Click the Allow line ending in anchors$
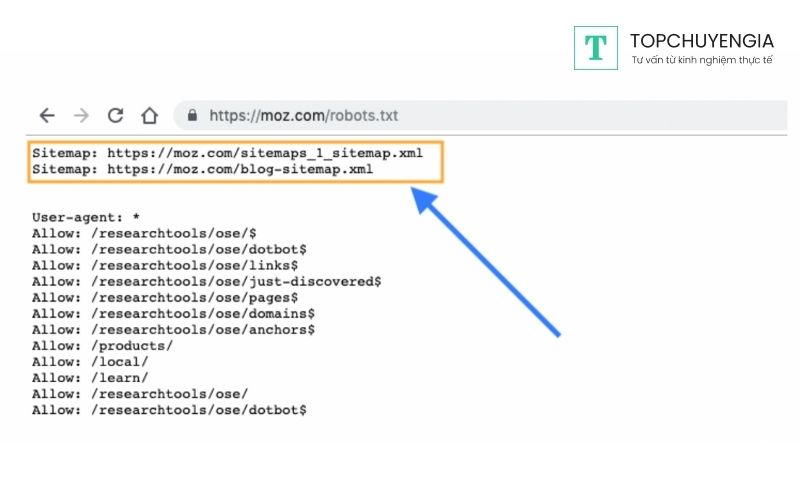Image resolution: width=800 pixels, height=500 pixels. click(173, 329)
